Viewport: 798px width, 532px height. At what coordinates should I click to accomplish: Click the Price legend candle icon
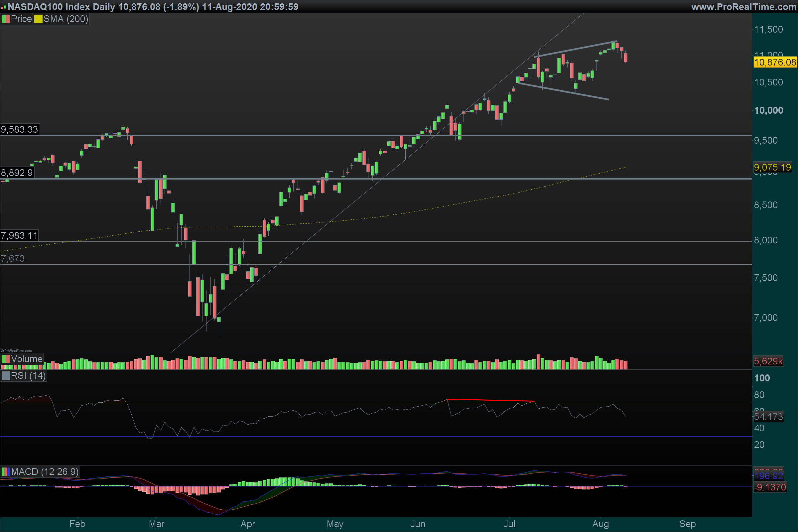tap(6, 19)
